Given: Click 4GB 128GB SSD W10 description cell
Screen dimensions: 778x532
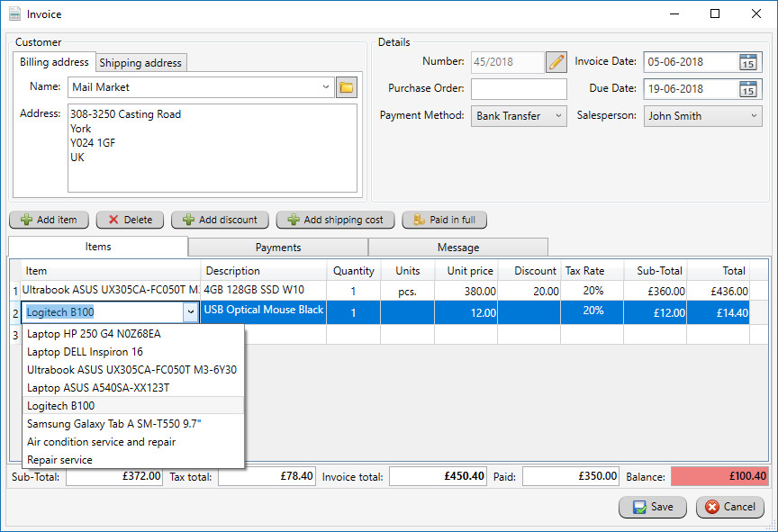Looking at the screenshot, I should [264, 291].
